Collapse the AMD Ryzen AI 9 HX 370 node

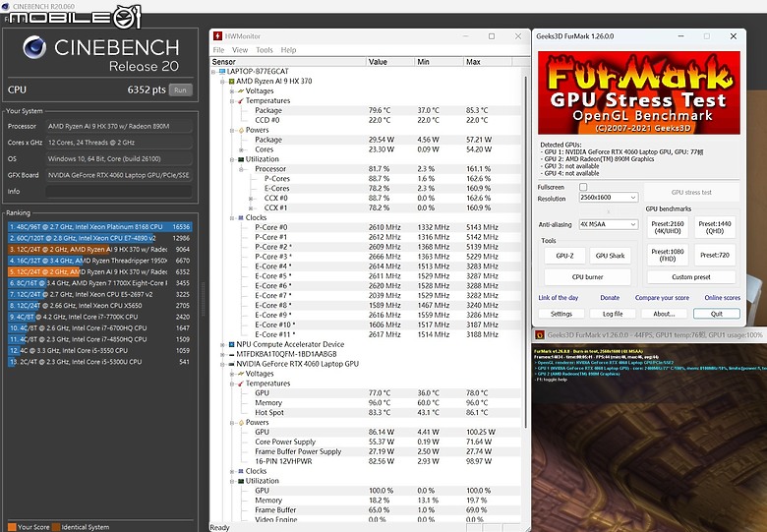point(222,82)
